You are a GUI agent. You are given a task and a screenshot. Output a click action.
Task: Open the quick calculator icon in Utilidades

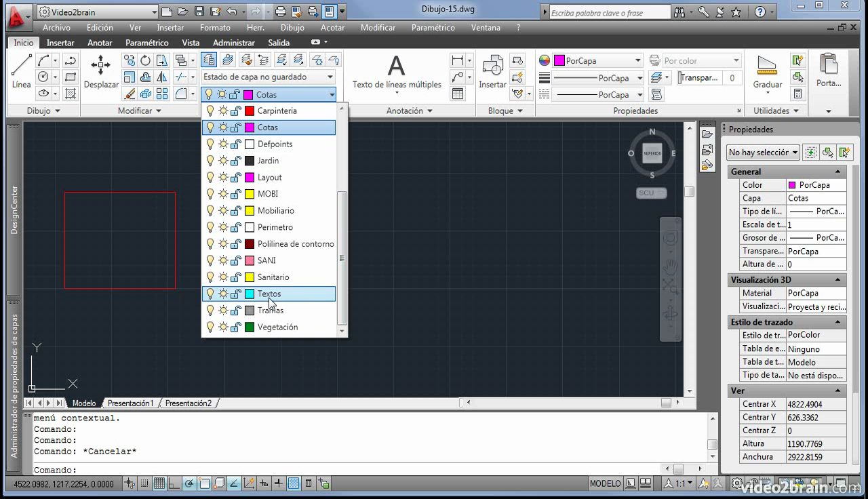click(x=798, y=94)
